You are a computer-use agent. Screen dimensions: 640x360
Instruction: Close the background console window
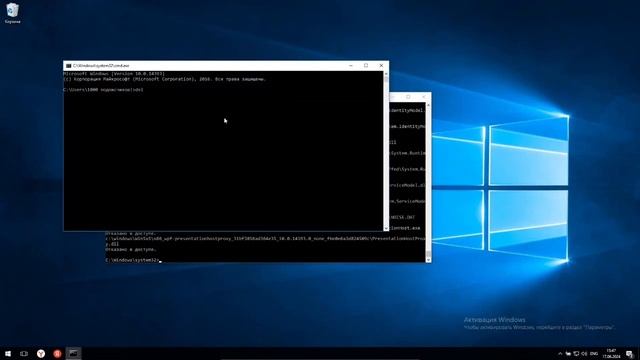(x=424, y=97)
